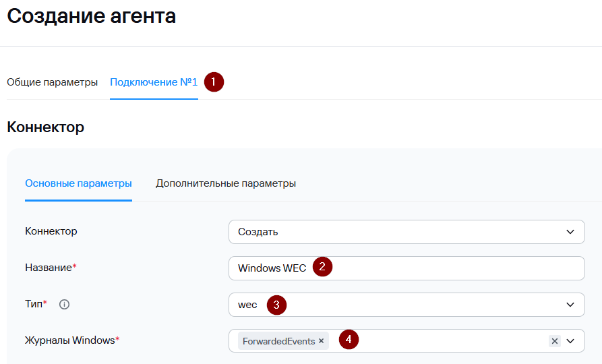Expand the Коннектор dropdown arrow
This screenshot has height=364, width=602.
571,232
